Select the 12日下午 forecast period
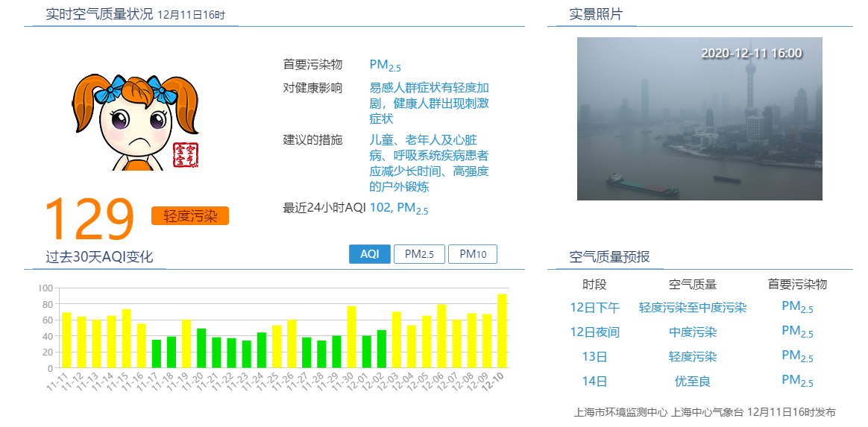 pyautogui.click(x=595, y=308)
